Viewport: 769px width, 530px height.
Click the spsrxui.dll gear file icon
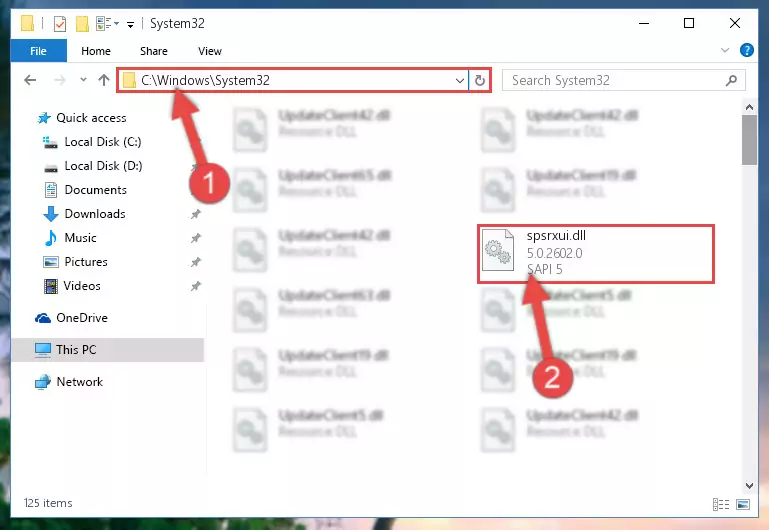pyautogui.click(x=497, y=251)
